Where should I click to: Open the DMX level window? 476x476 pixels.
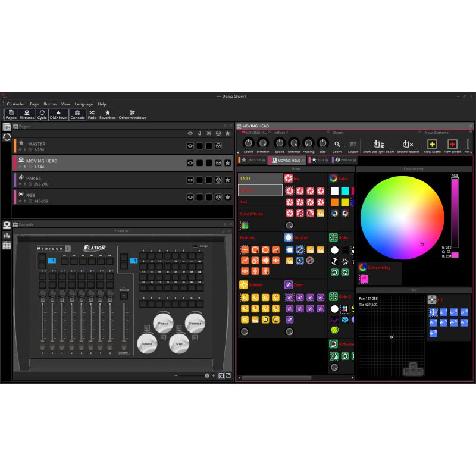pos(58,114)
